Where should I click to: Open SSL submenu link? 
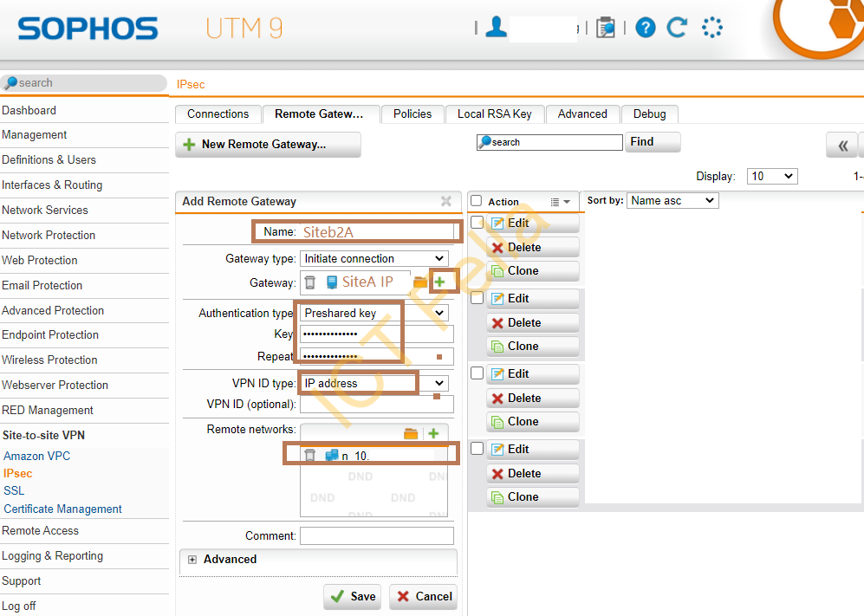14,491
